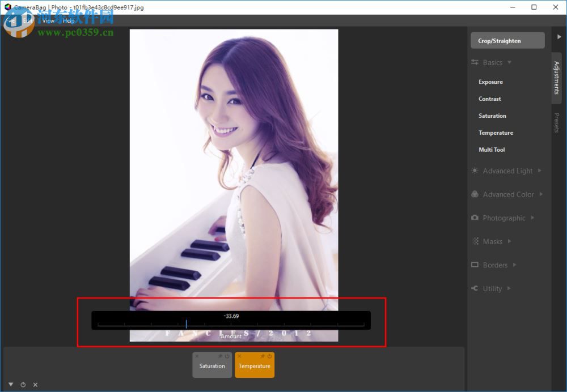Remove the Saturation tile using its X
The width and height of the screenshot is (567, 392).
[197, 356]
